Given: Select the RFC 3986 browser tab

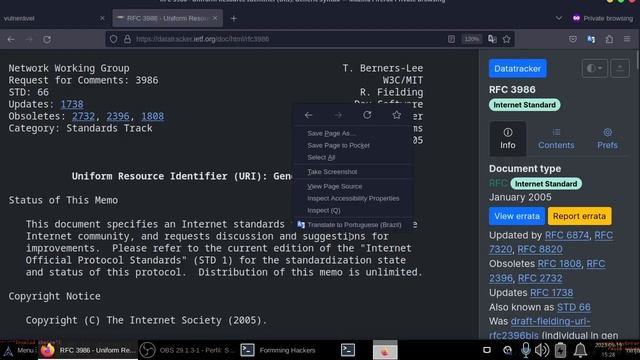Looking at the screenshot, I should point(167,18).
